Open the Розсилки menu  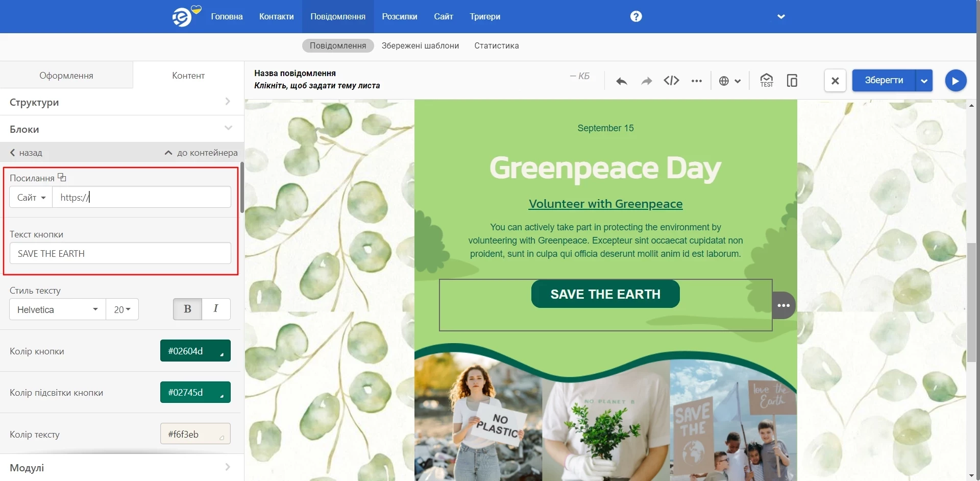point(400,16)
